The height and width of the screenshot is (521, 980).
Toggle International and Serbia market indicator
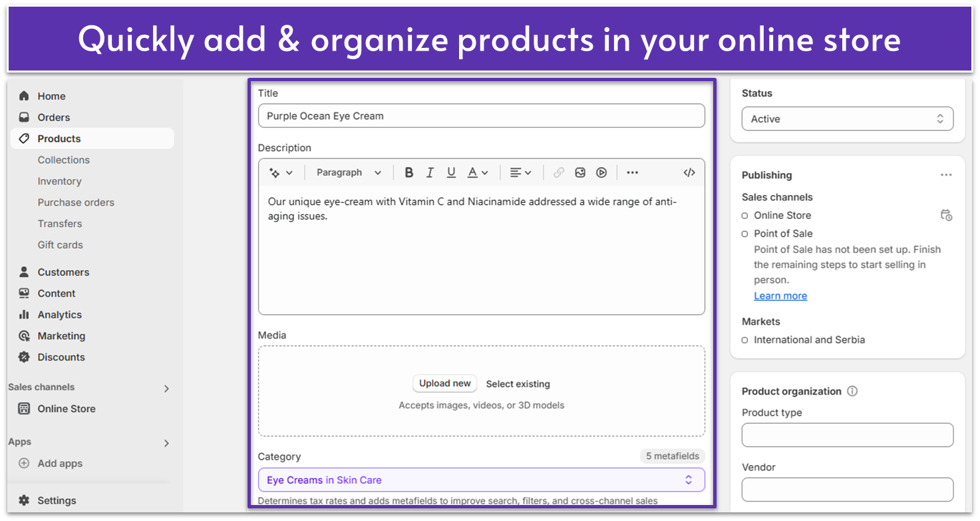[x=745, y=340]
